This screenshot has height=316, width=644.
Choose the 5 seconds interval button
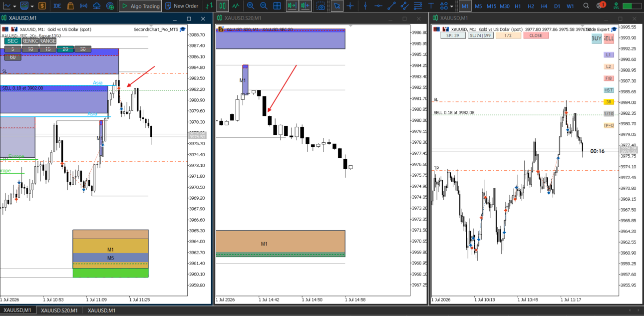click(x=12, y=49)
